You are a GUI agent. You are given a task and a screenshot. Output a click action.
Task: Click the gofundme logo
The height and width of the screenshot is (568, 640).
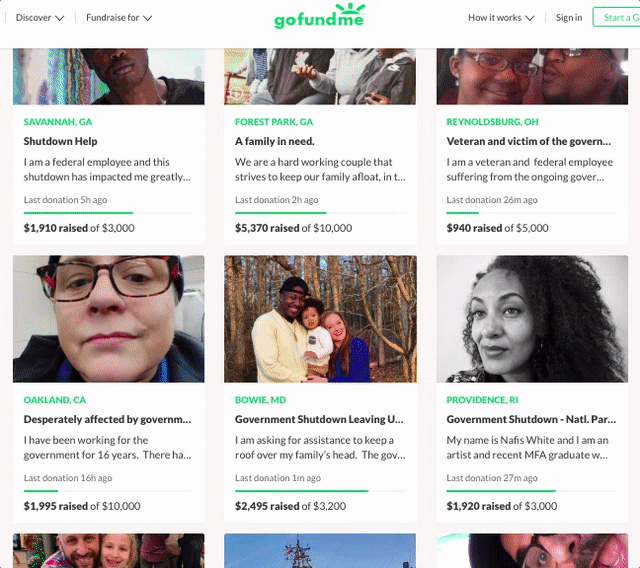pyautogui.click(x=319, y=16)
